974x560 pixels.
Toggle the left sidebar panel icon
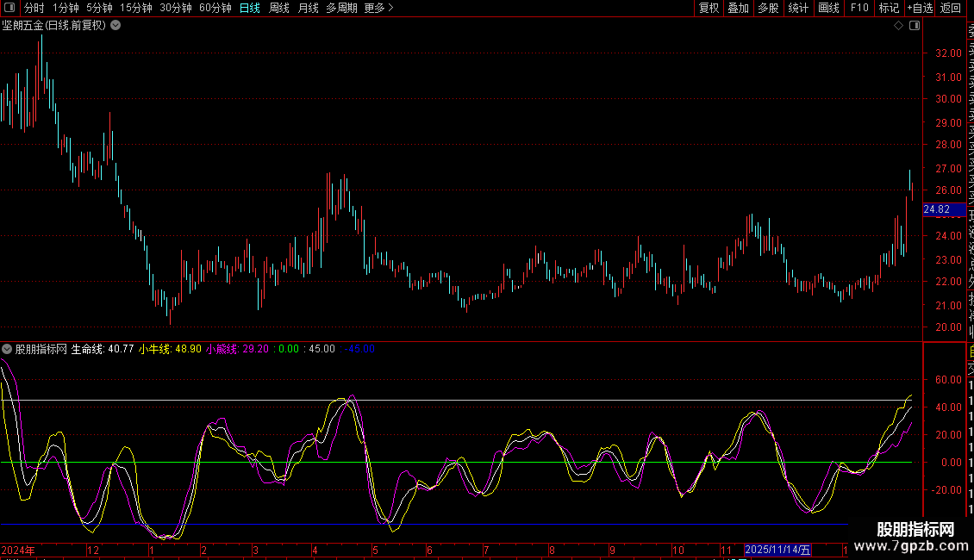coord(9,8)
